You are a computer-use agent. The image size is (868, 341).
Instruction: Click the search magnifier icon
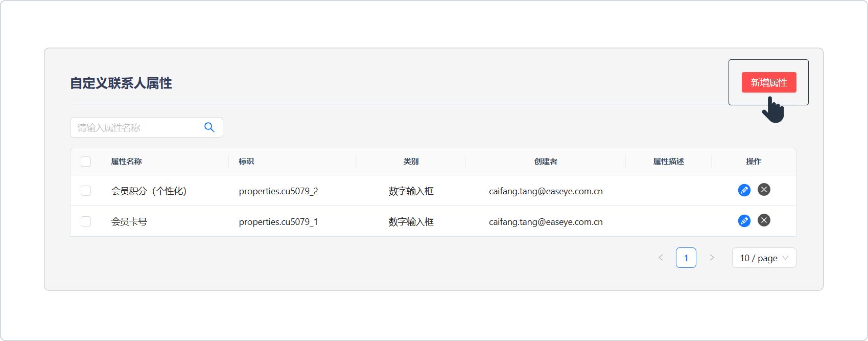[209, 127]
